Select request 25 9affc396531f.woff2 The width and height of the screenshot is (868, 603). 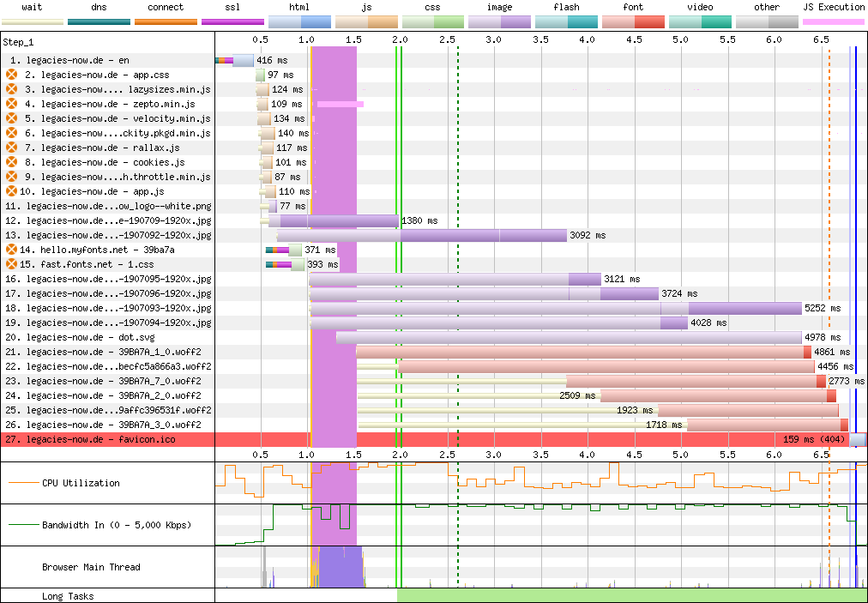108,410
